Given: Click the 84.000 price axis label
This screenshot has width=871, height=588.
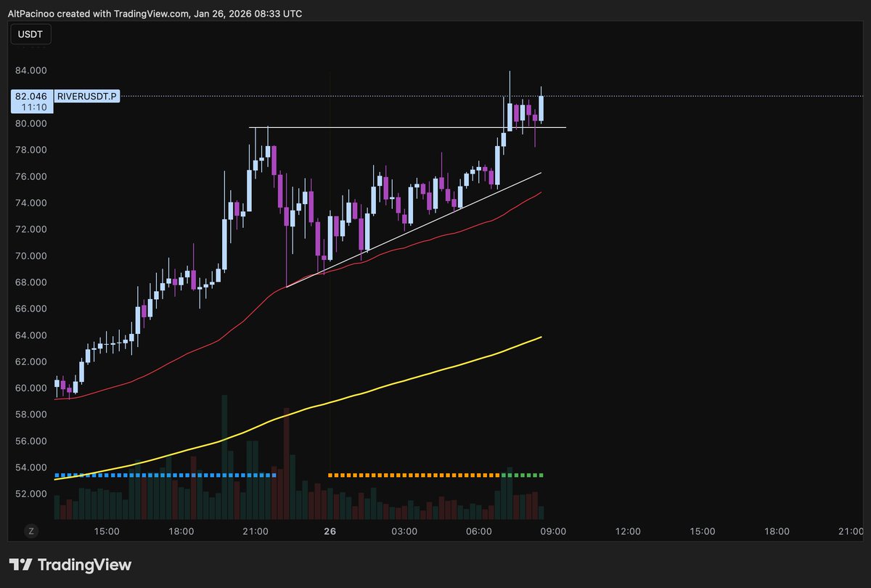Looking at the screenshot, I should point(30,70).
